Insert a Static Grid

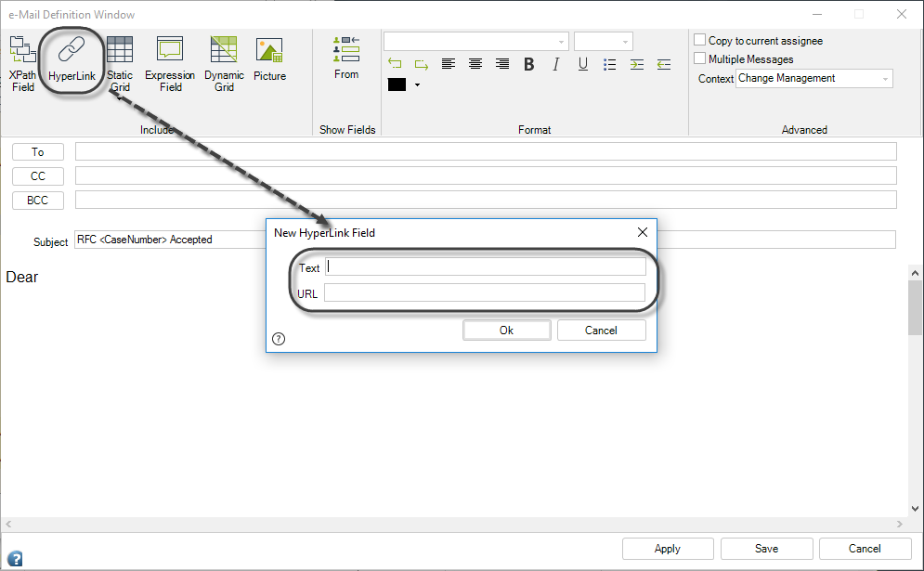pyautogui.click(x=120, y=64)
